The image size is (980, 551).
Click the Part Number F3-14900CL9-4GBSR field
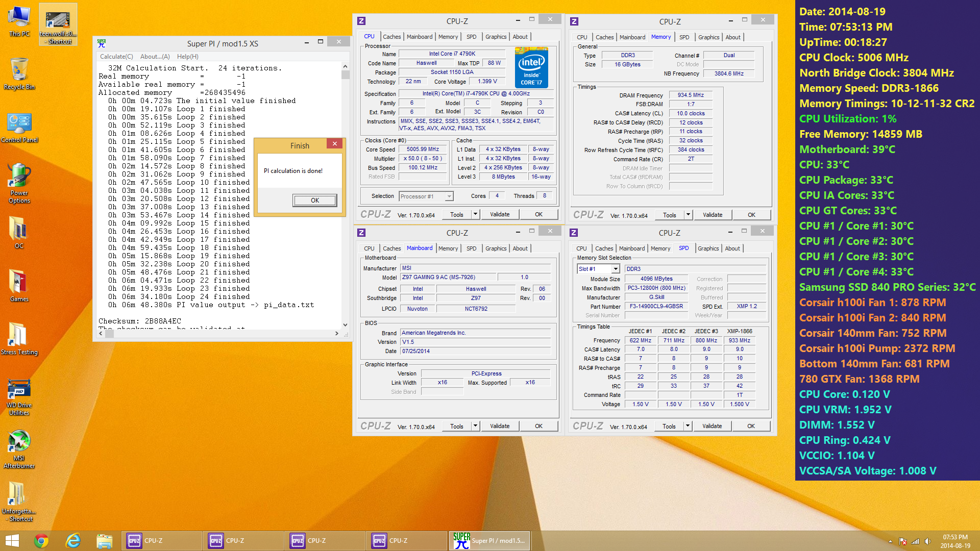656,307
